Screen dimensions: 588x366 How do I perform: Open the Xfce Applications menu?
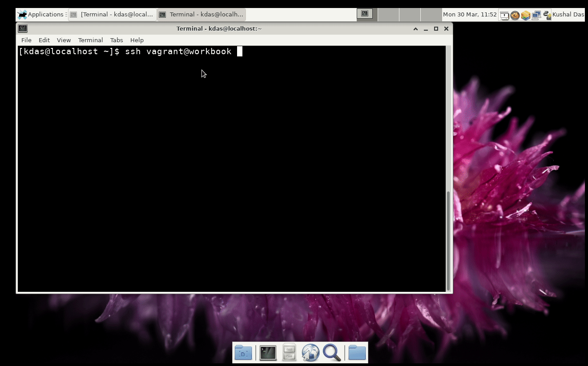tap(41, 15)
